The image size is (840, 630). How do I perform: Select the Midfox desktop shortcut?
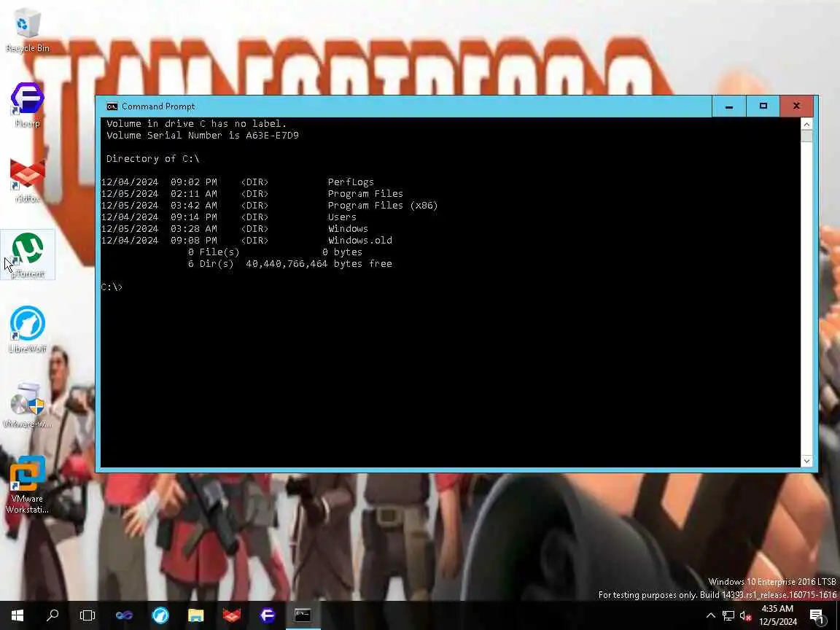[x=27, y=181]
